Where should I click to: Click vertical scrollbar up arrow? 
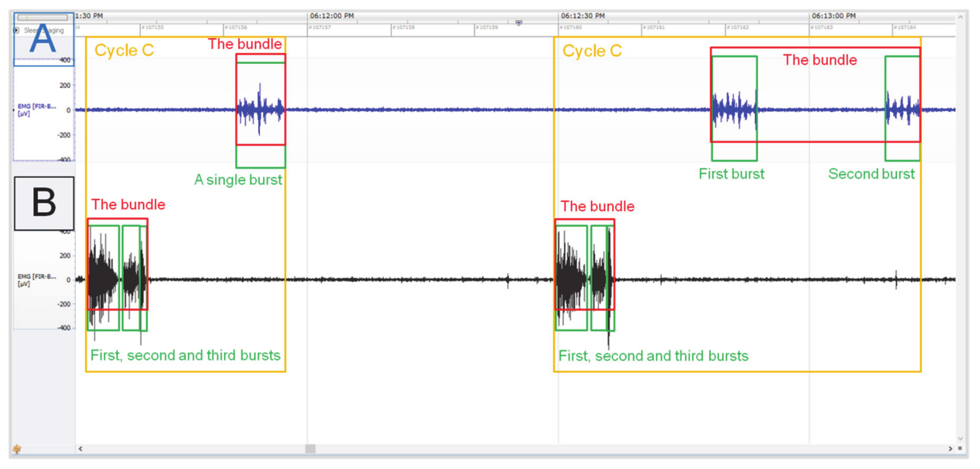960,18
